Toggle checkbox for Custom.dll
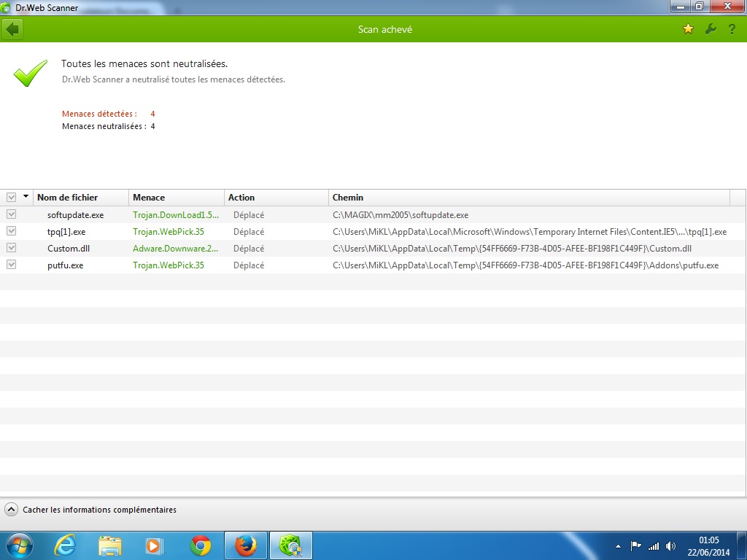The image size is (747, 560). click(x=11, y=249)
